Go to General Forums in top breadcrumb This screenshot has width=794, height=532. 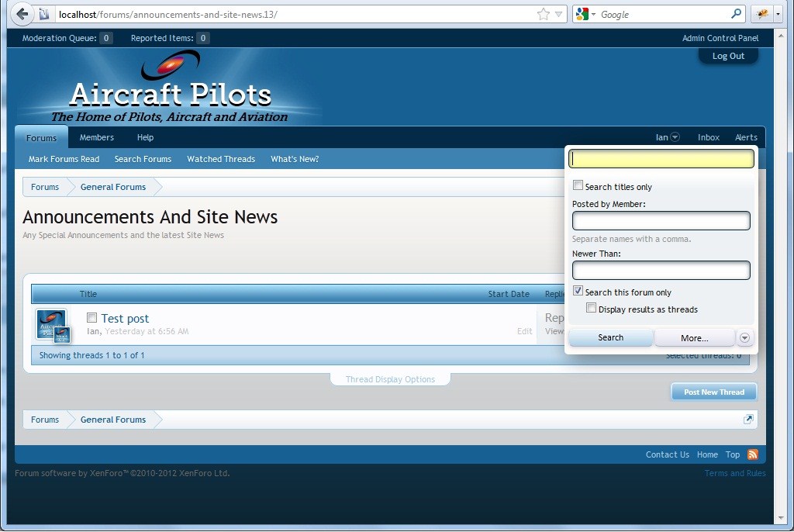coord(113,187)
